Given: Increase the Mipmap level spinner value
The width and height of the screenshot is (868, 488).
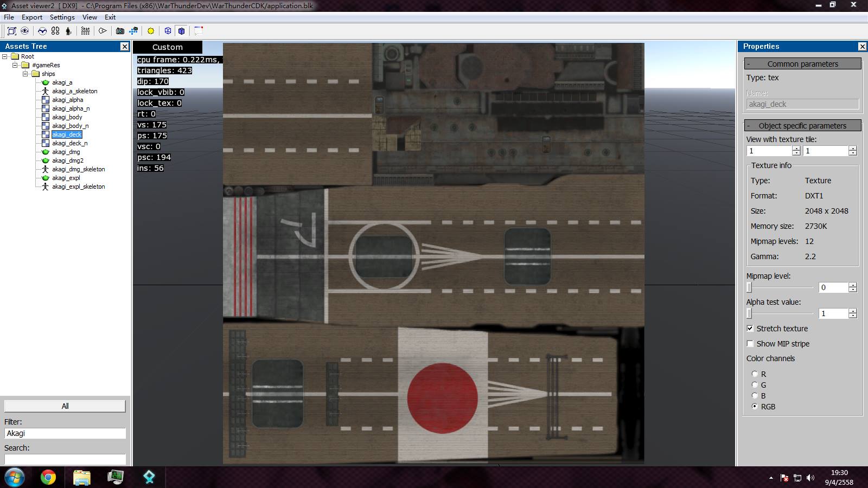Looking at the screenshot, I should pos(853,285).
